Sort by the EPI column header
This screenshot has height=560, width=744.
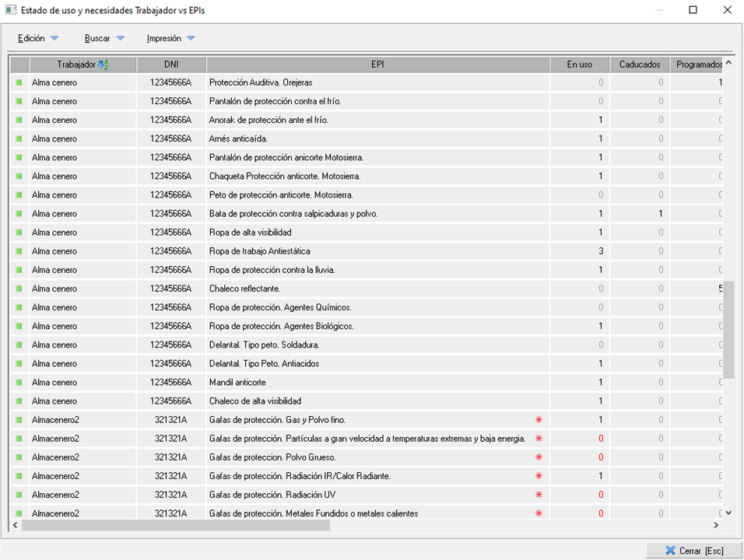tap(377, 65)
